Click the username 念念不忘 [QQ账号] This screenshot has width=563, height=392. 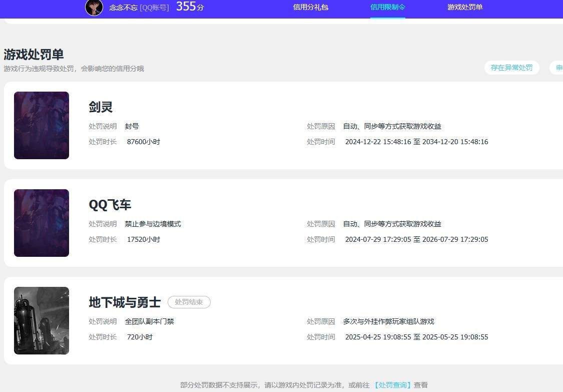(x=139, y=8)
